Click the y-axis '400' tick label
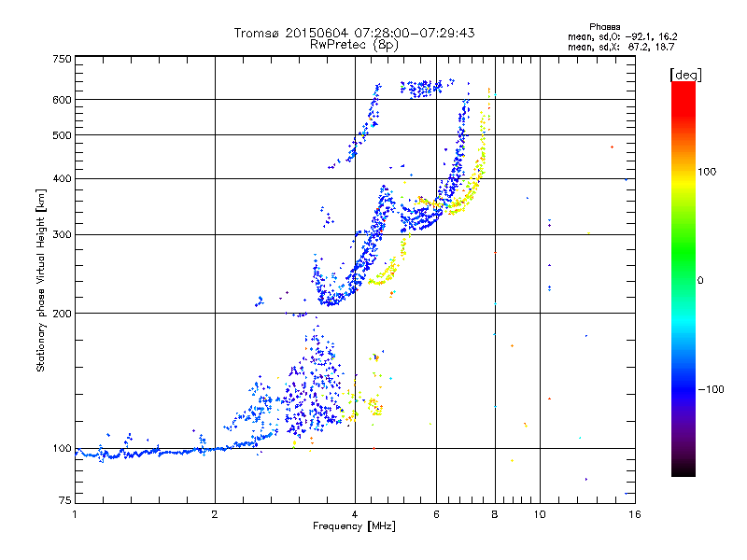 click(62, 179)
